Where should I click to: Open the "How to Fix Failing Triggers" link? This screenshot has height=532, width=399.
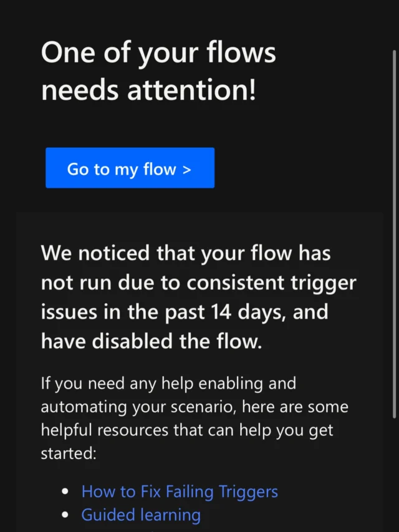(180, 491)
